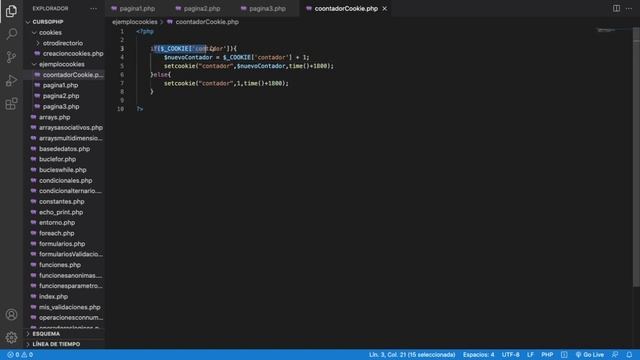This screenshot has height=360, width=640.
Task: Click coontadorCookie.php in the breadcrumb
Action: coord(207,22)
